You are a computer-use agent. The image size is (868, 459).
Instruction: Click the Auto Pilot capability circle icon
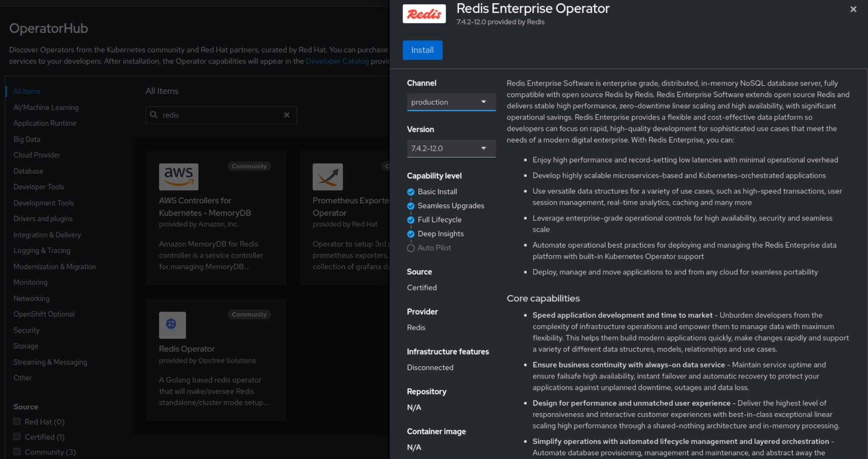410,248
